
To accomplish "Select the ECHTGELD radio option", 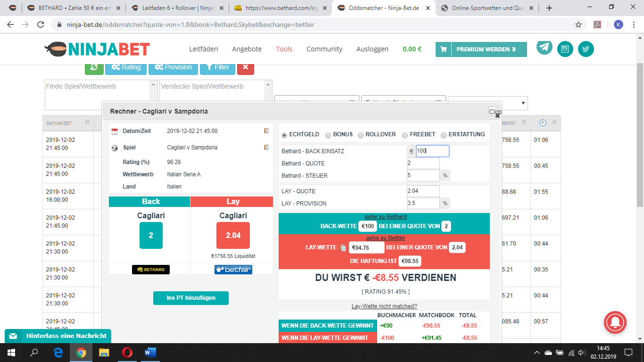I will coord(284,135).
